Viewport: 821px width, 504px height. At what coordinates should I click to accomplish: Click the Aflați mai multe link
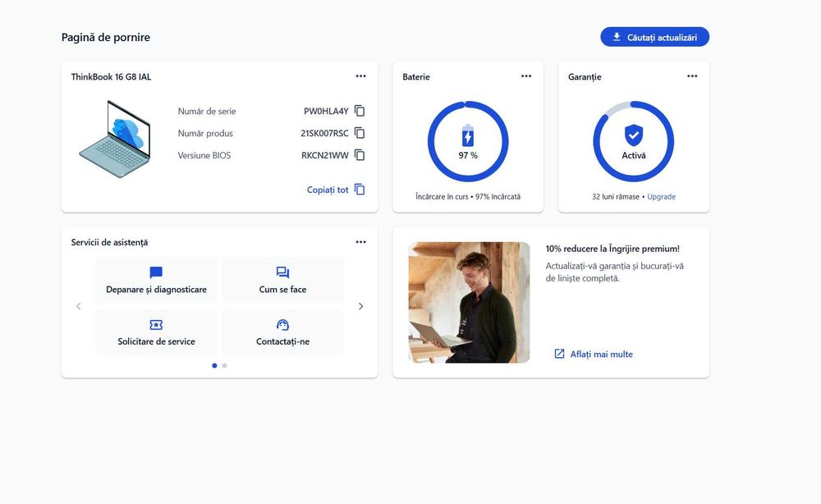coord(594,355)
